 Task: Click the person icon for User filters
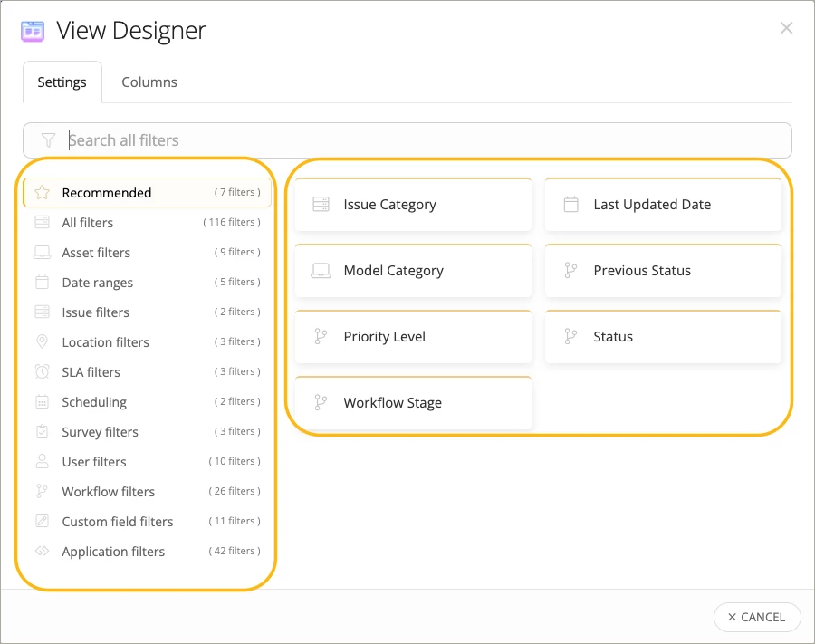coord(42,462)
